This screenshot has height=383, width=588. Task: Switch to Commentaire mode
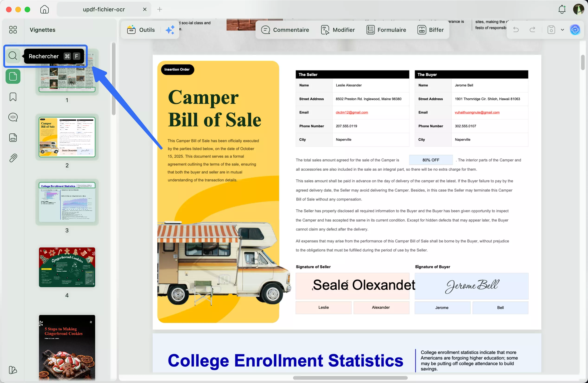[285, 30]
